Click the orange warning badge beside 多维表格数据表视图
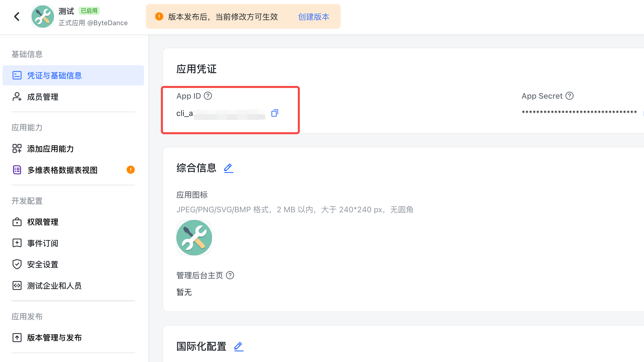The image size is (644, 362). (131, 170)
